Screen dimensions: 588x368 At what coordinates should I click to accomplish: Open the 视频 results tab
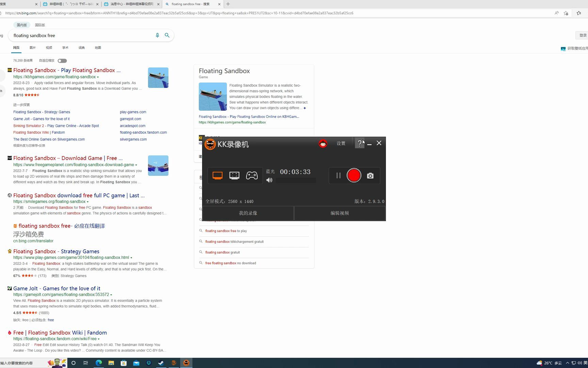(x=49, y=48)
